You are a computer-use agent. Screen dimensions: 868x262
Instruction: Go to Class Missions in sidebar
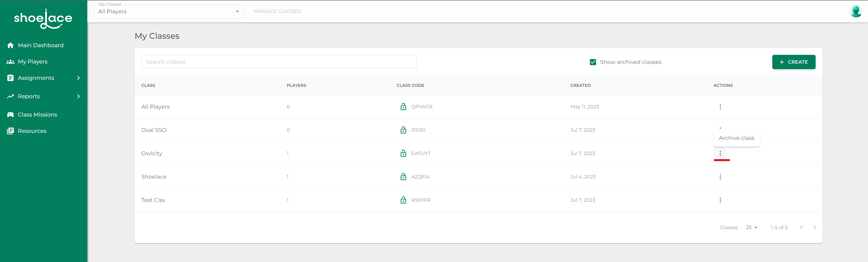pos(37,114)
